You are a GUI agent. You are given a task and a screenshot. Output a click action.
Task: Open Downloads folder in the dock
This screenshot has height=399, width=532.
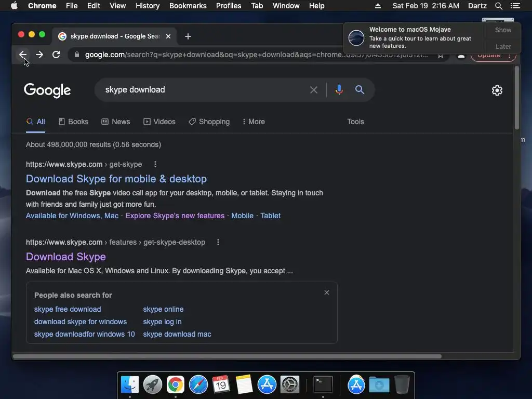pos(379,385)
